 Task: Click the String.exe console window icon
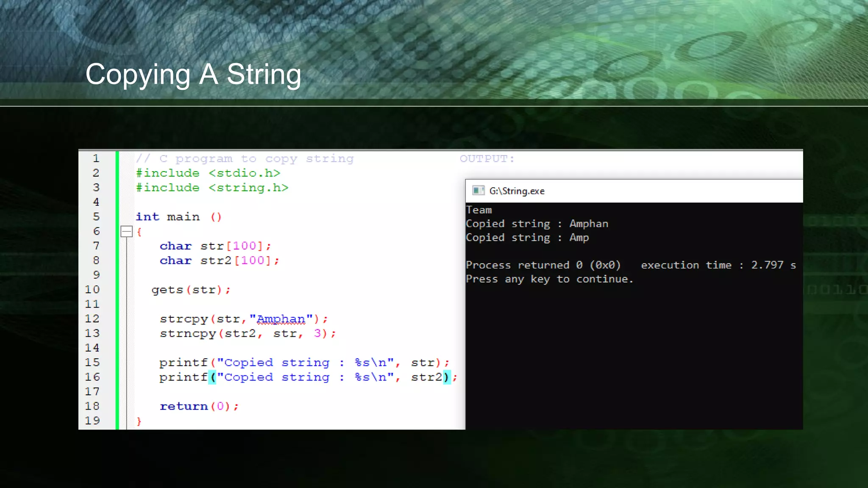[478, 191]
